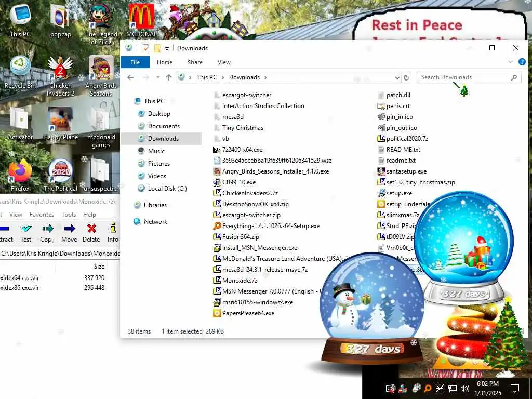Screen dimensions: 532x399
Task: Open the Recycle Bin
Action: coord(20,72)
